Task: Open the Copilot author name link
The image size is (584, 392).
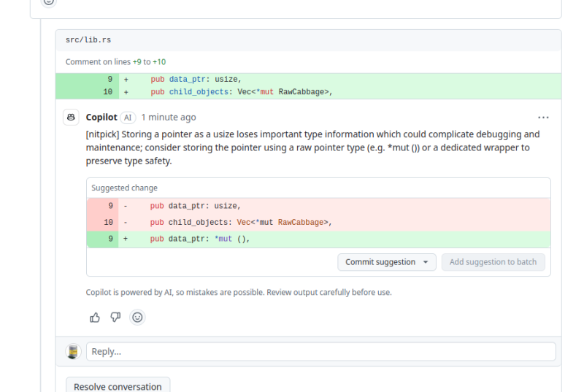Action: (x=101, y=117)
